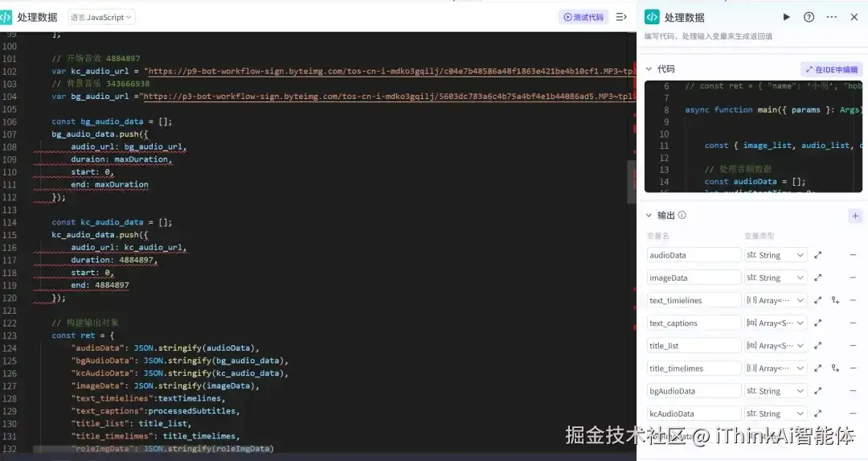Open type dropdown for imageData

776,278
